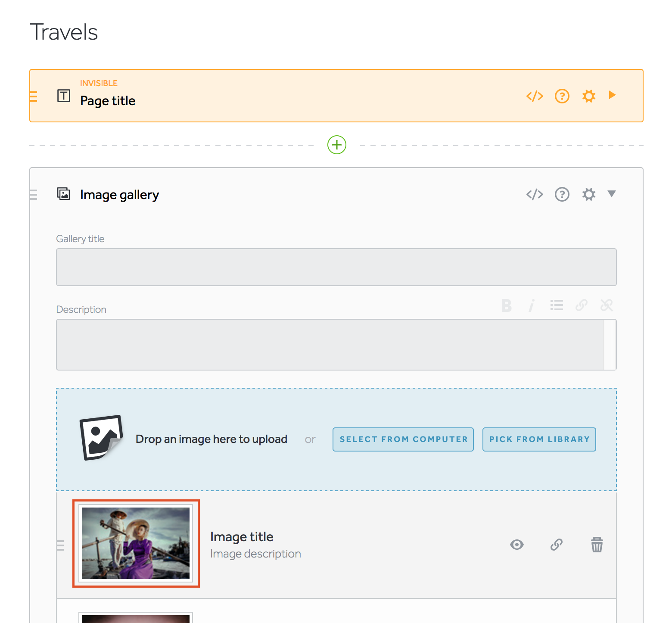Insert bulleted list in Description

pos(557,305)
